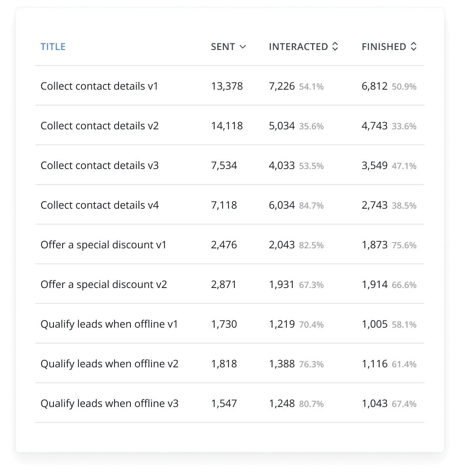Select Offer a special discount v2

(103, 284)
